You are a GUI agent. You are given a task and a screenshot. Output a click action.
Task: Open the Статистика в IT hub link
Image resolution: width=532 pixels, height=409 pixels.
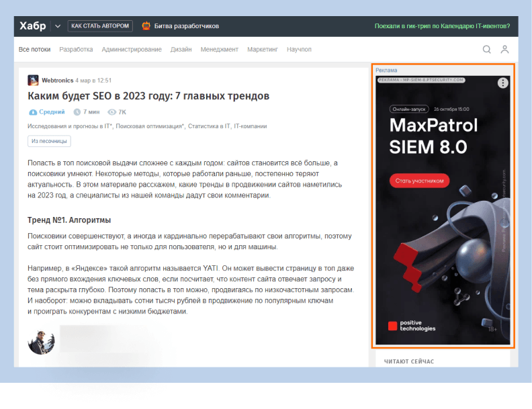click(209, 126)
